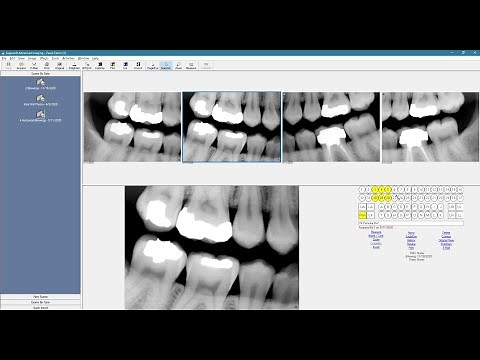Toggle primary tooth K in chart
The image size is (480, 360).
[441, 215]
